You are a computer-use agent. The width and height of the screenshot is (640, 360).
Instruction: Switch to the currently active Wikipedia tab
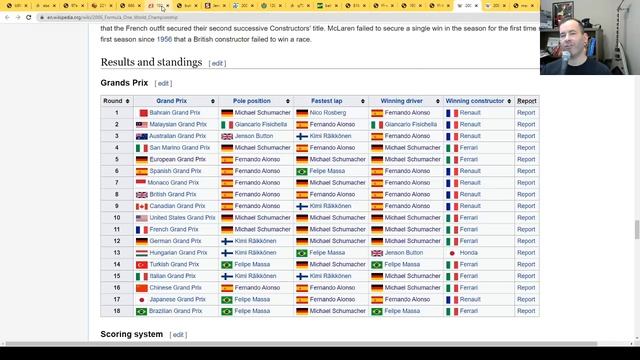[x=467, y=6]
